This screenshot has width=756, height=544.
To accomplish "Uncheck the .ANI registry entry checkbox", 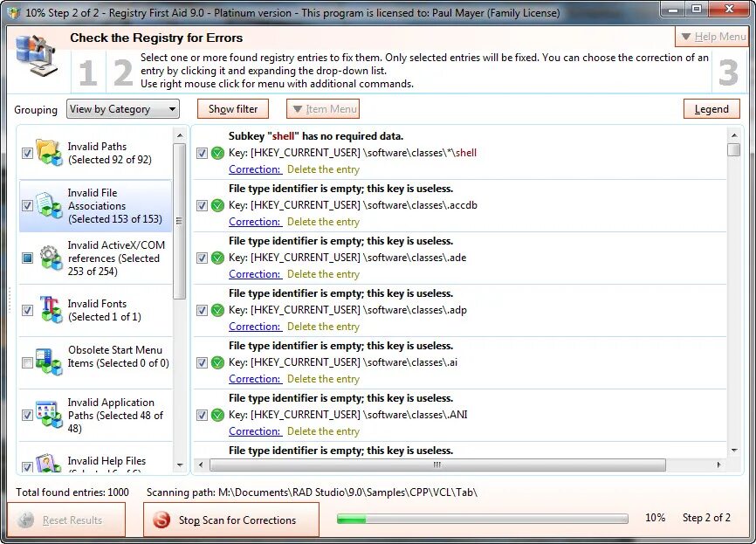I will coord(202,415).
